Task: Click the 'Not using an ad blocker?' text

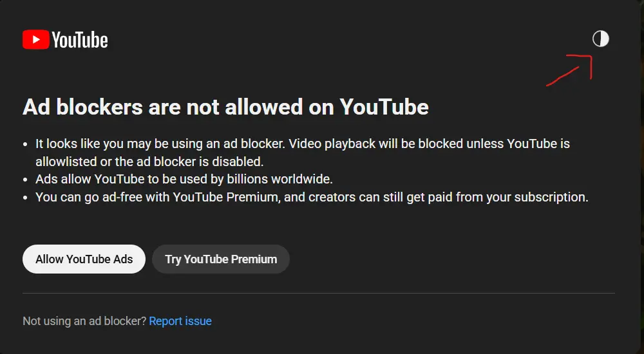Action: (x=84, y=321)
